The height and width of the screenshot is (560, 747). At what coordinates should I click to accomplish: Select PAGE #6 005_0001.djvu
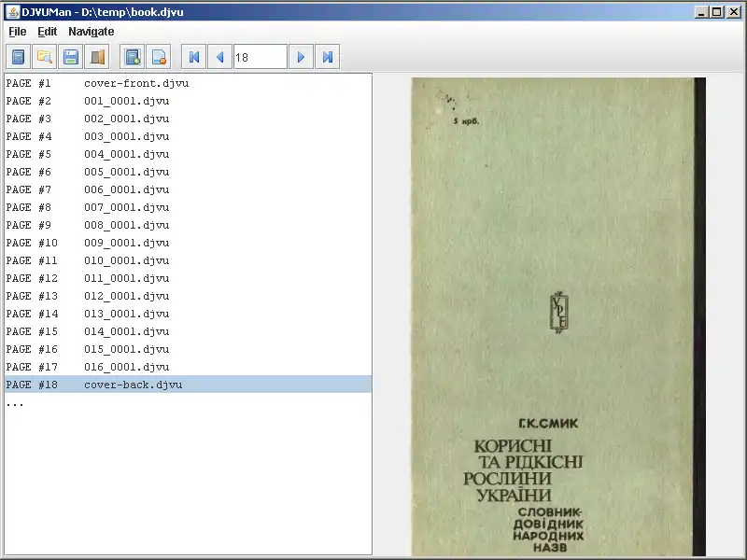tap(189, 172)
